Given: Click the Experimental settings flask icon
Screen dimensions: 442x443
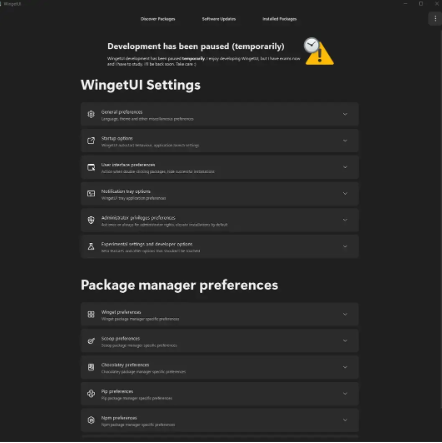Looking at the screenshot, I should pyautogui.click(x=91, y=246).
